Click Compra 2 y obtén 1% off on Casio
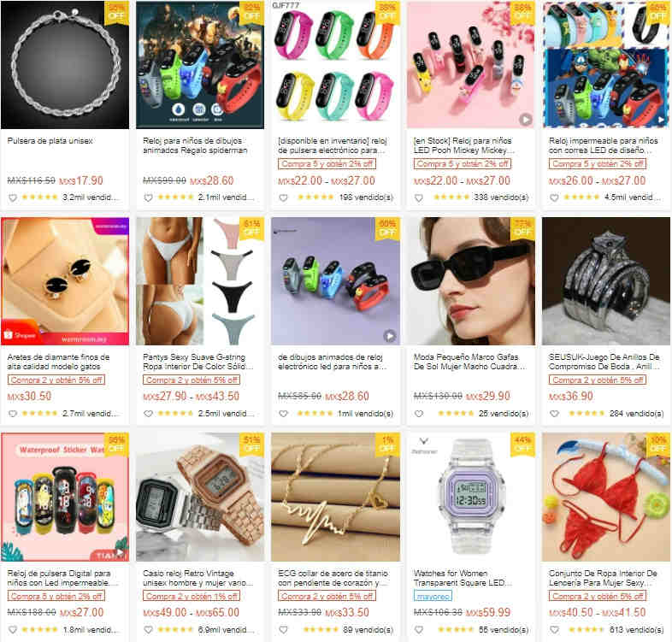The image size is (672, 642). [x=192, y=596]
